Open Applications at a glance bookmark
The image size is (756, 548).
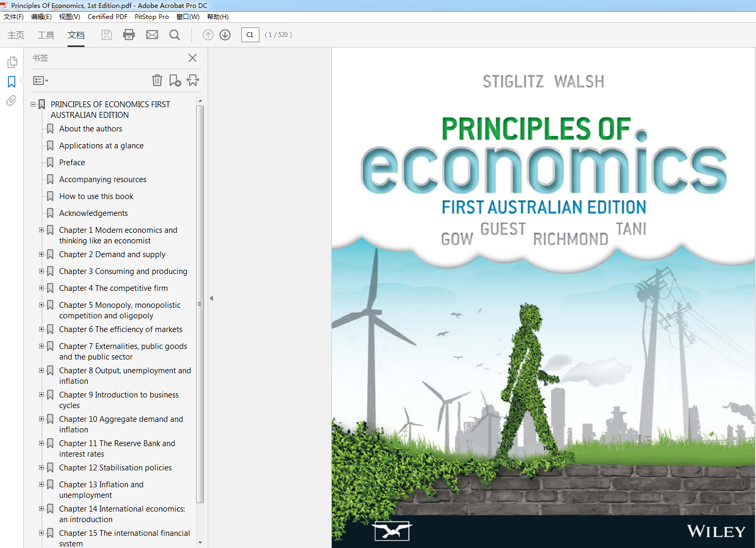tap(101, 146)
